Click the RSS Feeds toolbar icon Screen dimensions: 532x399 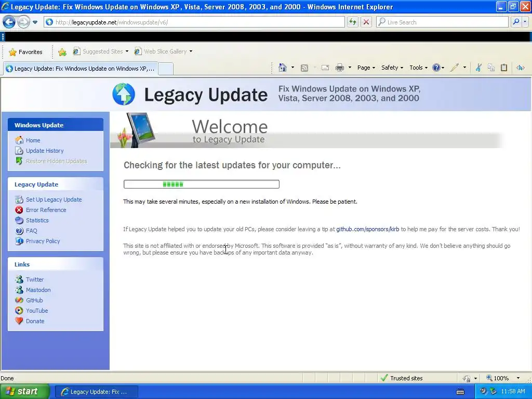point(304,68)
